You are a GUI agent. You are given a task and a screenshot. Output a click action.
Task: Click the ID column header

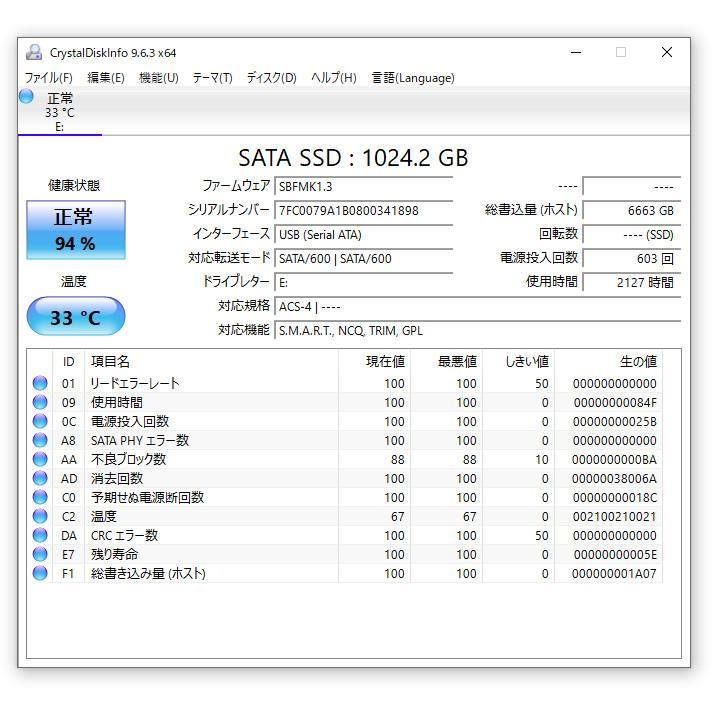[x=69, y=361]
